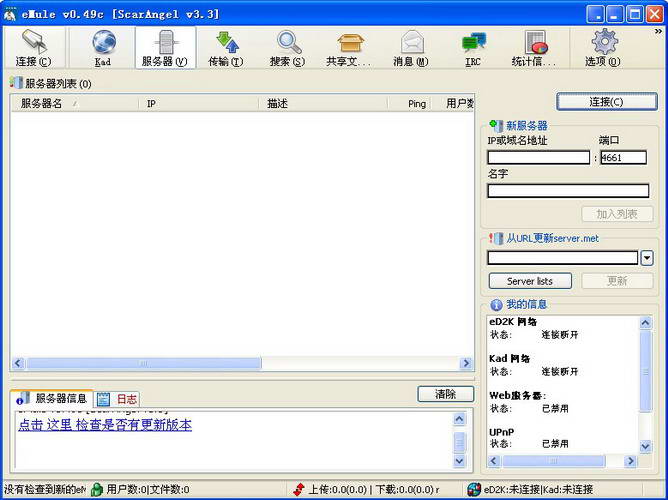Click the UPnP heading text

click(x=501, y=432)
